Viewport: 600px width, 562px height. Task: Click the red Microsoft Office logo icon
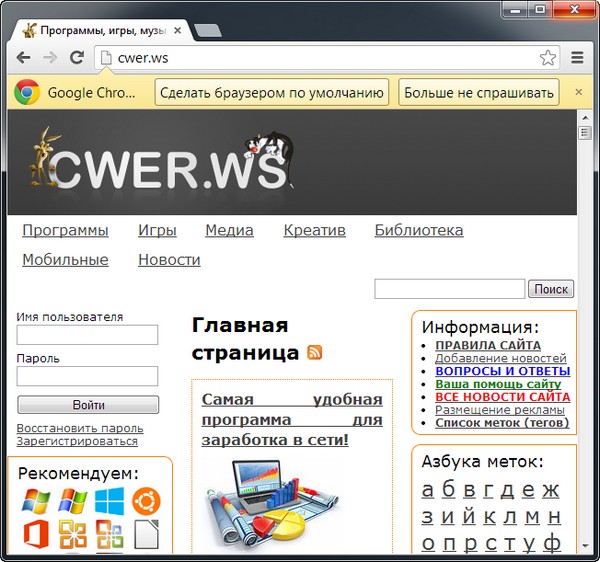click(x=36, y=535)
